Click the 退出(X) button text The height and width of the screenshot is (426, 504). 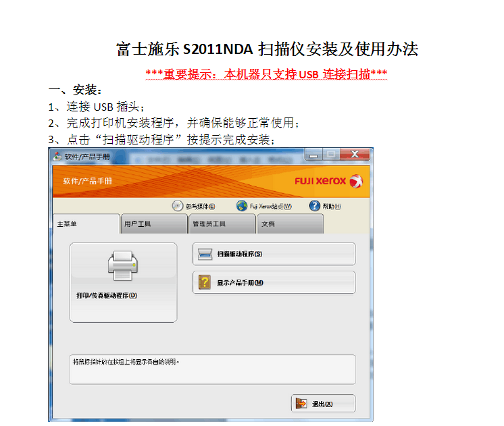322,404
